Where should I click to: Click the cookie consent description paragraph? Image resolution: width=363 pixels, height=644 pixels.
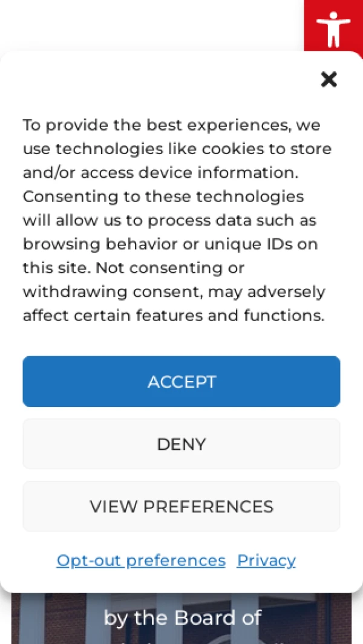click(x=177, y=220)
